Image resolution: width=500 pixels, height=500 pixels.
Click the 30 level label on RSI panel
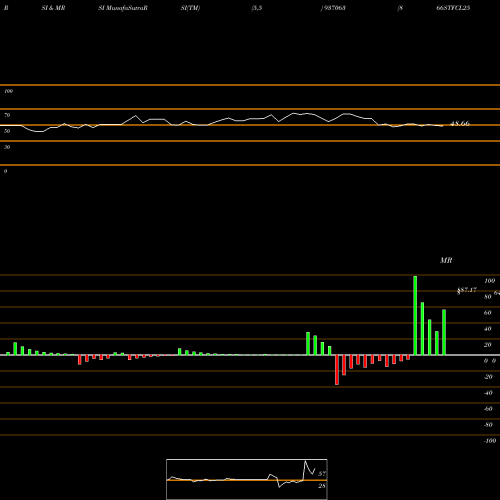coord(7,147)
